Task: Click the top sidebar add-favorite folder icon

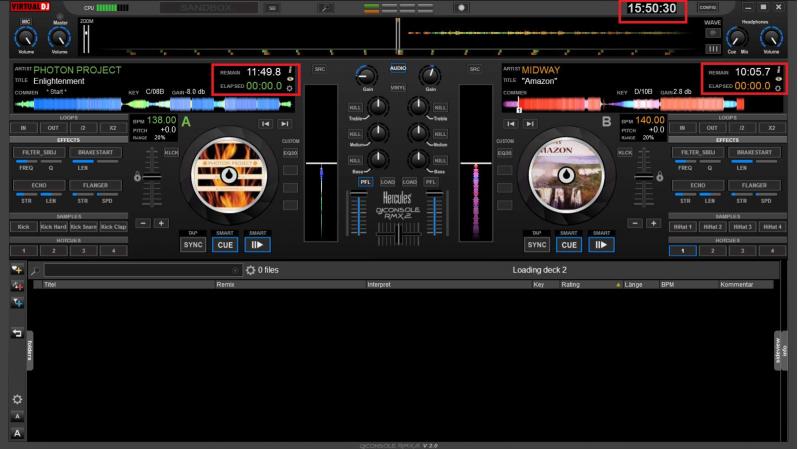Action: [17, 269]
